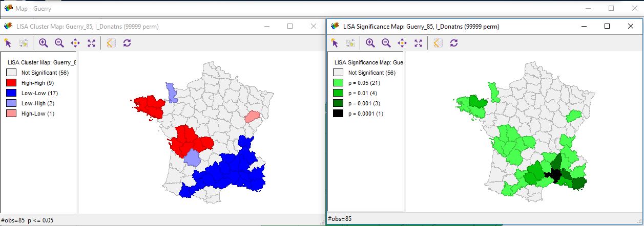Select 'High-High (9)' legend label

37,83
